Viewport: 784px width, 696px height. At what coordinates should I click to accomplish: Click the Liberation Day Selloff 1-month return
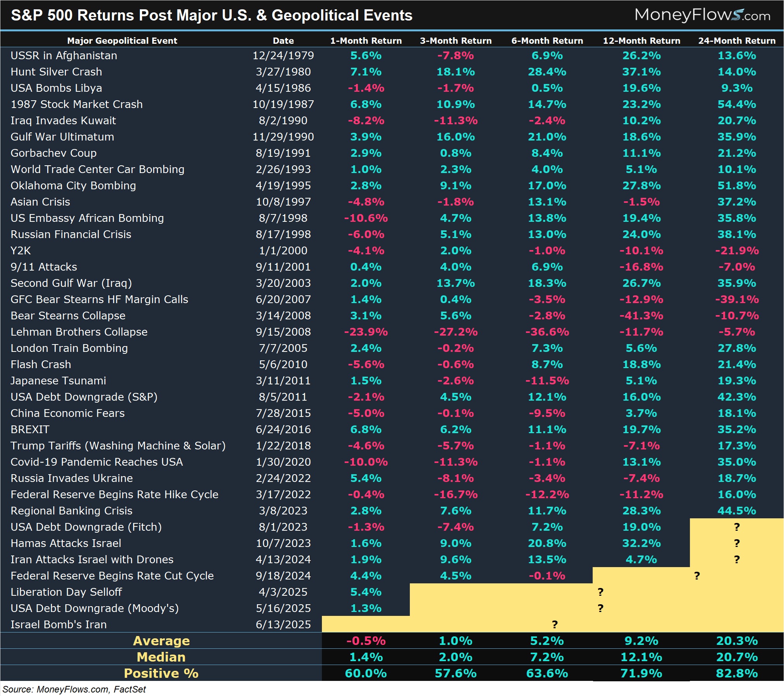coord(366,592)
